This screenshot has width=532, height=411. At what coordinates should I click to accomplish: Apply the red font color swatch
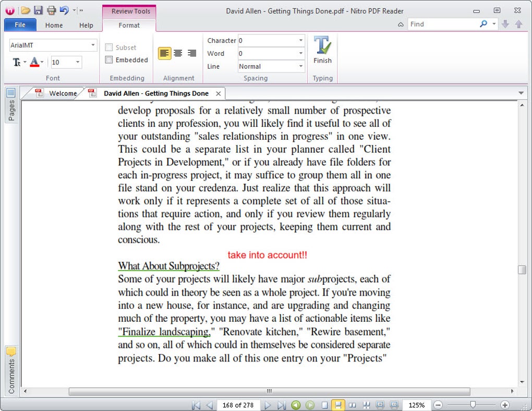point(34,62)
